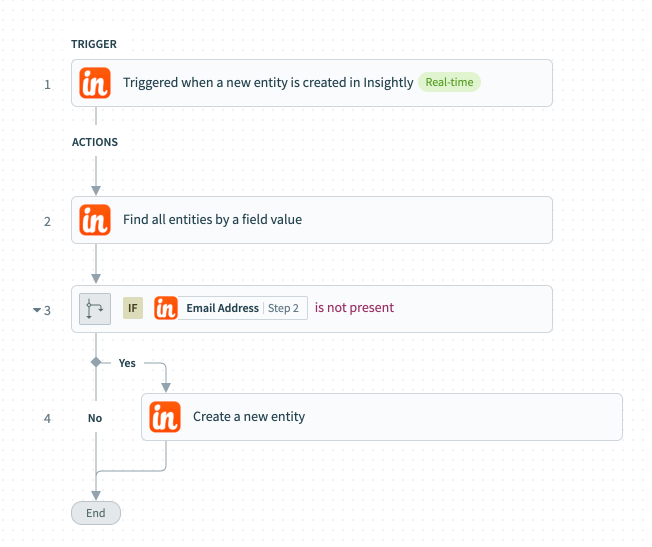This screenshot has height=547, width=652.
Task: Open the trigger step Triggered when a new entity
Action: click(312, 83)
